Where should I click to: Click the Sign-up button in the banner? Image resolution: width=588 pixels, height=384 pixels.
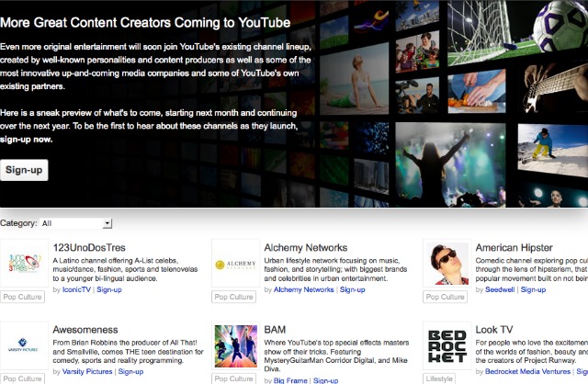(x=24, y=170)
